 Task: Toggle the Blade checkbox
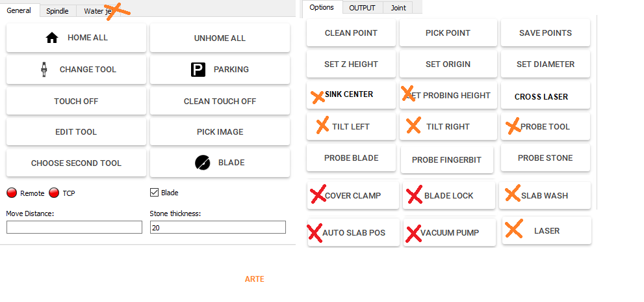click(x=154, y=193)
